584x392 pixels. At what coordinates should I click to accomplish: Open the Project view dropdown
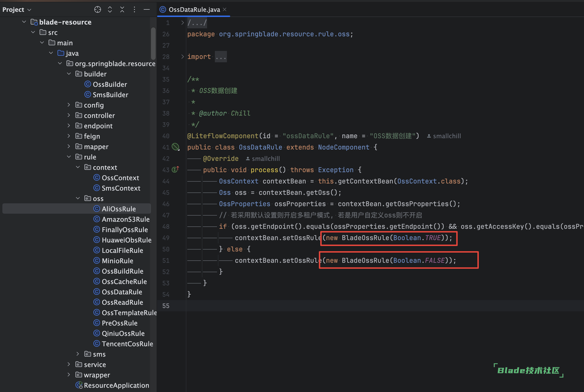pyautogui.click(x=17, y=9)
